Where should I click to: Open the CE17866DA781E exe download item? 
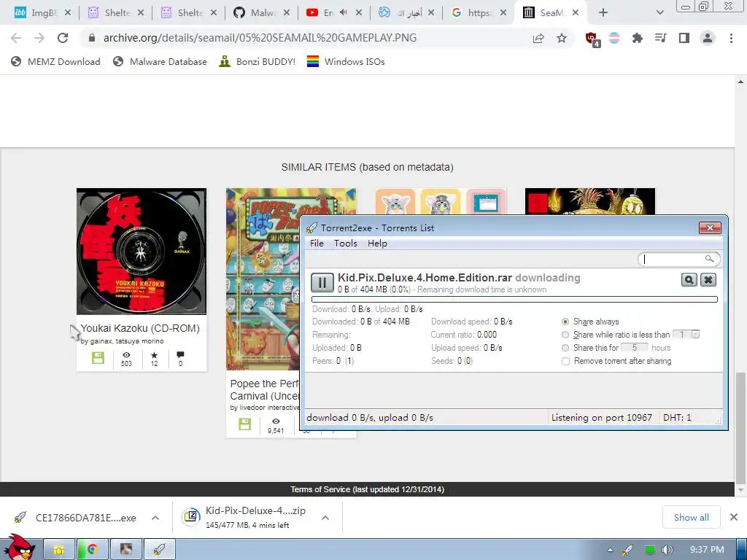tap(75, 518)
